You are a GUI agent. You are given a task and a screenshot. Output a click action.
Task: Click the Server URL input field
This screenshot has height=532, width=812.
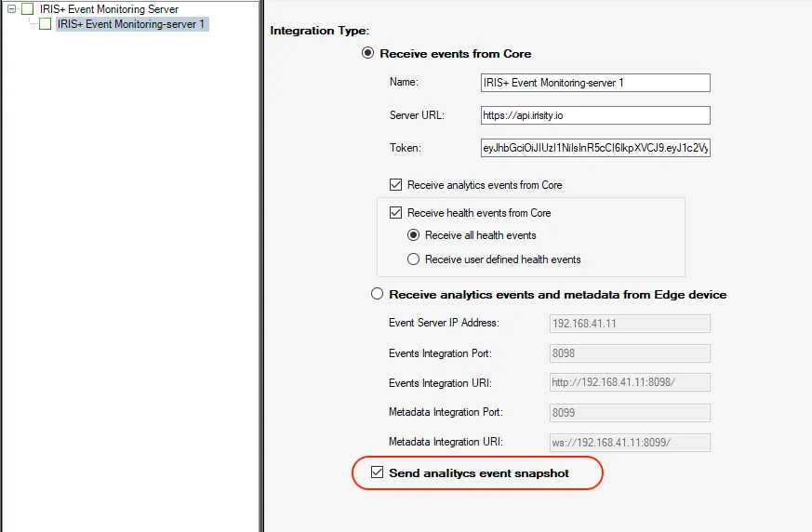point(595,115)
